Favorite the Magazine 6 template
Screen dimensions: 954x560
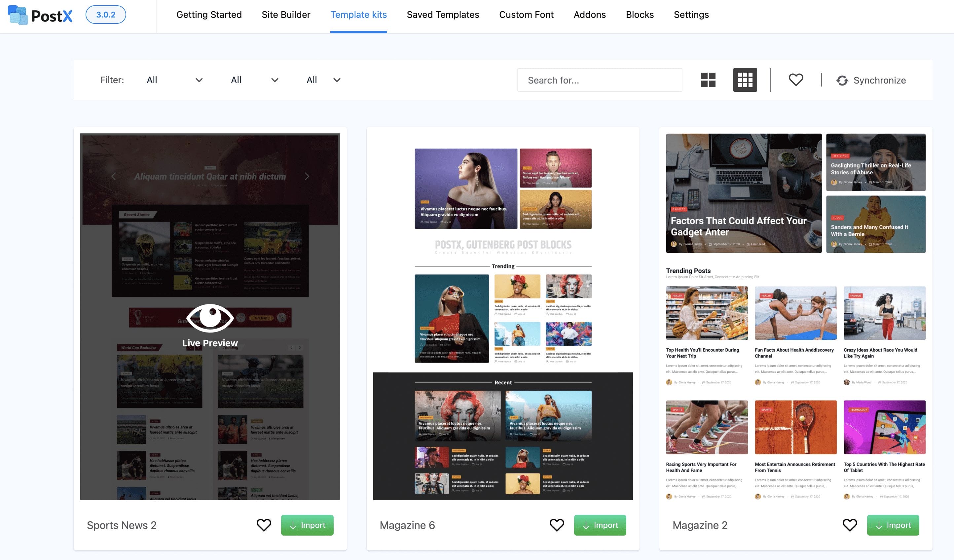coord(556,525)
